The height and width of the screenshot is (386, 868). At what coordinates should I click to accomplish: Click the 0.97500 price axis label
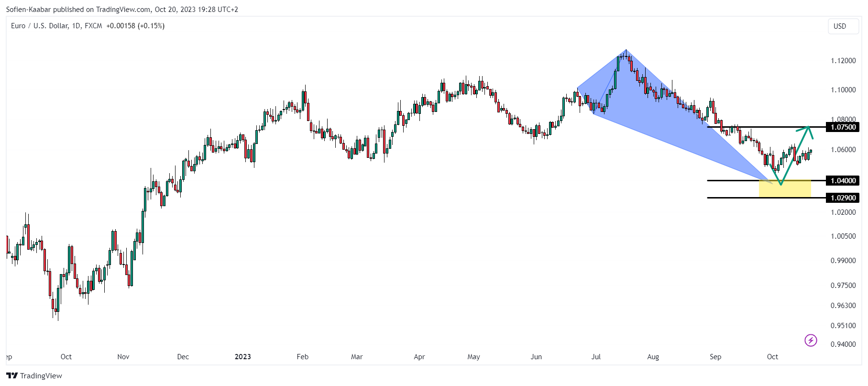(843, 286)
